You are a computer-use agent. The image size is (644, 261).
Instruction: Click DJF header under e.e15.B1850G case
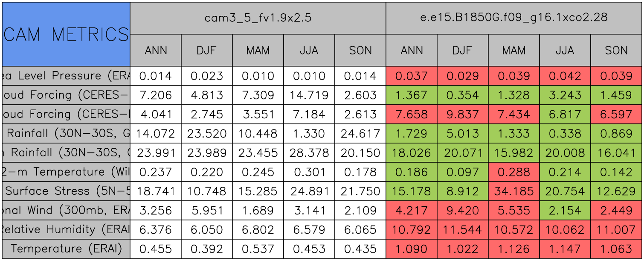click(462, 50)
